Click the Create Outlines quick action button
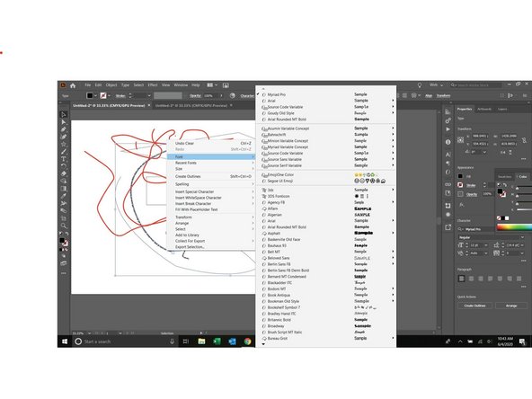 pyautogui.click(x=474, y=306)
